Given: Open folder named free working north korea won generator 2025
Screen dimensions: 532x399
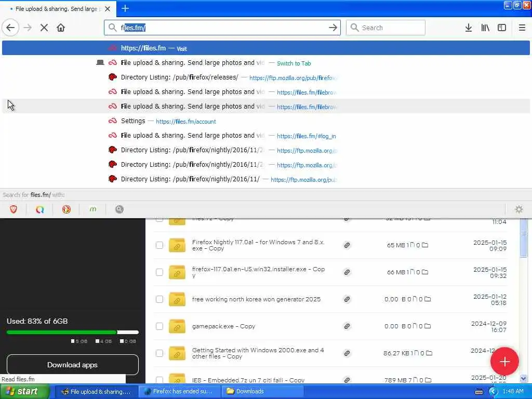Looking at the screenshot, I should pos(256,299).
